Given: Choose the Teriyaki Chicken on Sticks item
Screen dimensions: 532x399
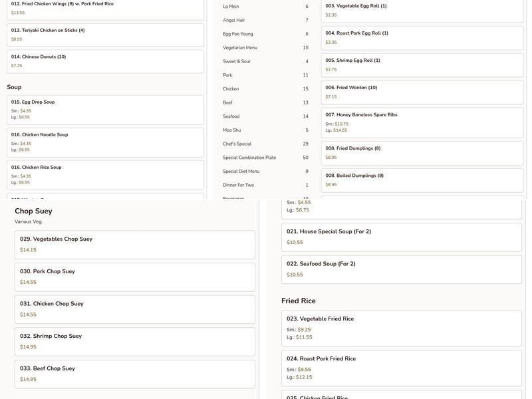Looking at the screenshot, I should 105,35.
